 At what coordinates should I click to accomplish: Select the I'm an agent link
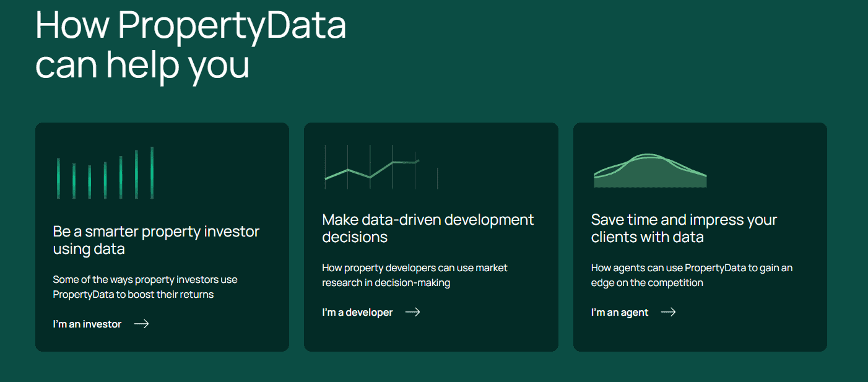620,312
